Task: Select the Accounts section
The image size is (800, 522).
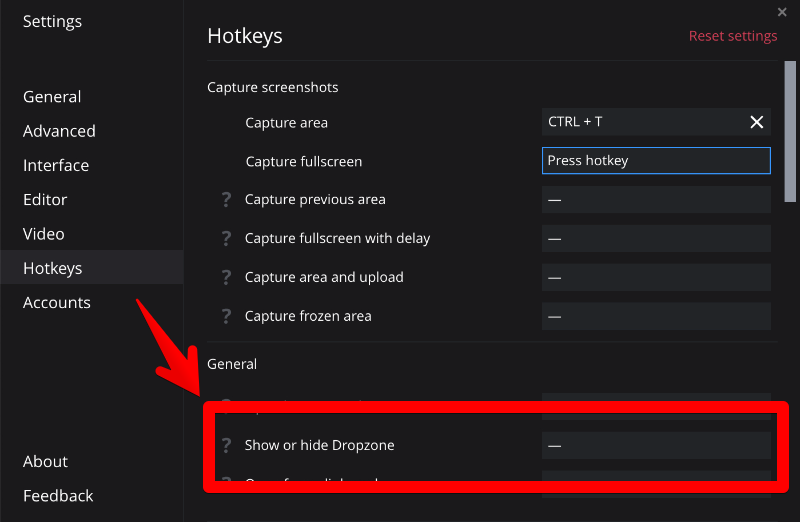Action: coord(57,303)
